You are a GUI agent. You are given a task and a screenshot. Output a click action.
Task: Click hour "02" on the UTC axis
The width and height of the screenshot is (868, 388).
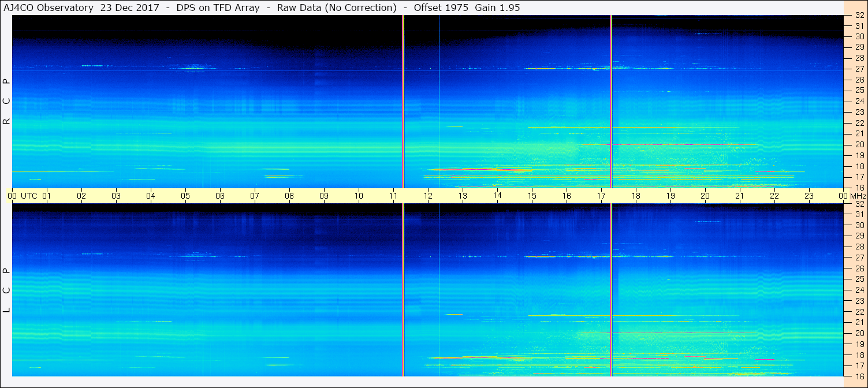[x=81, y=196]
